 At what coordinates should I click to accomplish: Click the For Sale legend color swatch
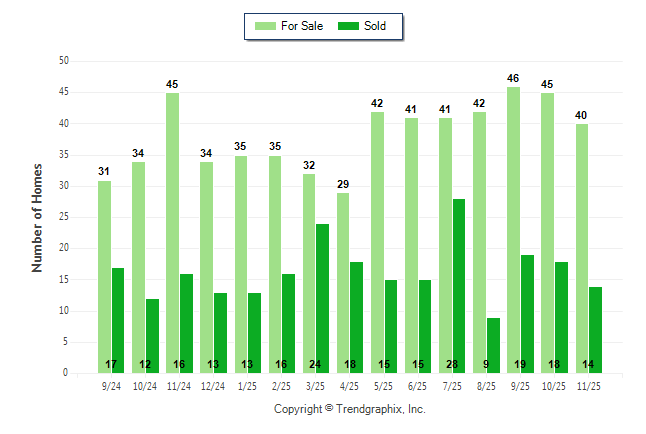265,26
